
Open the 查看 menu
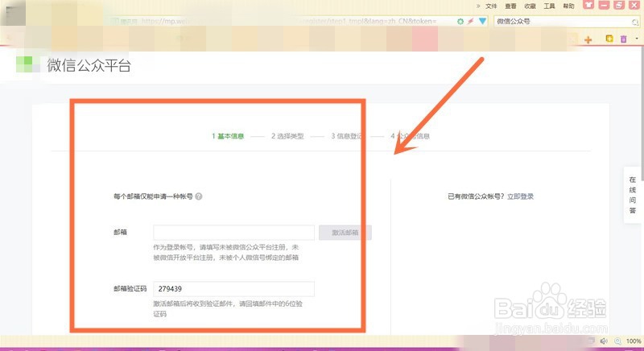coord(510,6)
